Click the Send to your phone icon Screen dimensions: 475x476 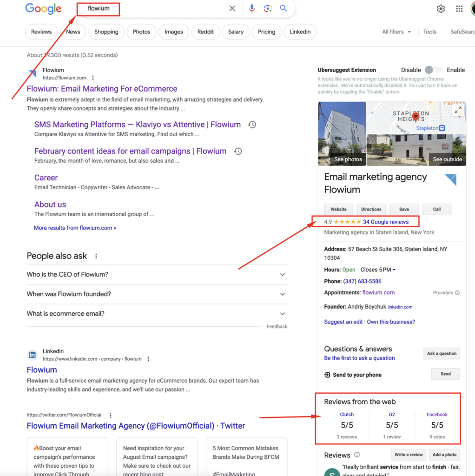pyautogui.click(x=327, y=375)
